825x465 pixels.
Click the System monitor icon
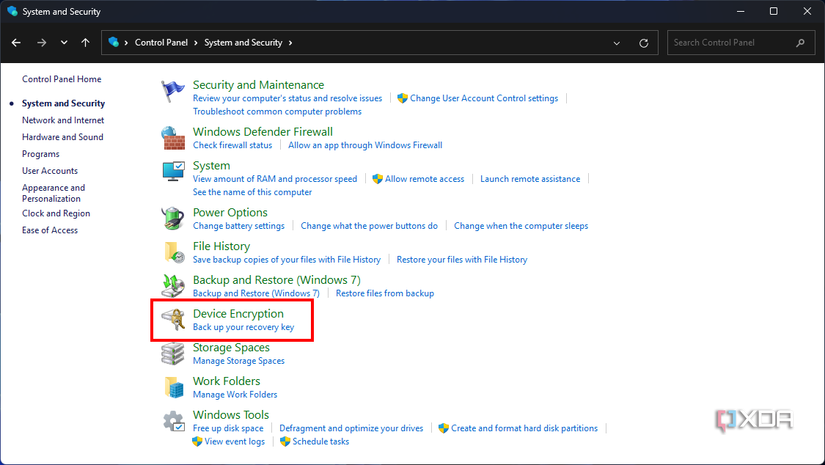tap(174, 172)
